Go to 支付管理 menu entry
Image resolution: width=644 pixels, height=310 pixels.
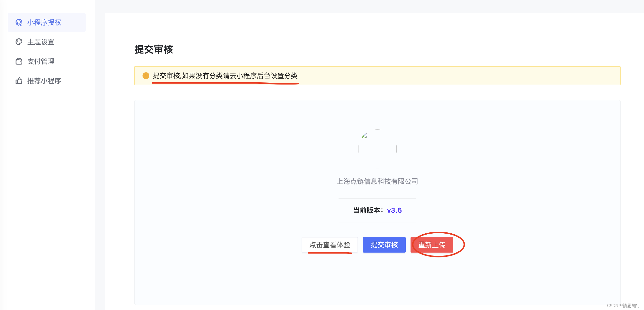[41, 61]
